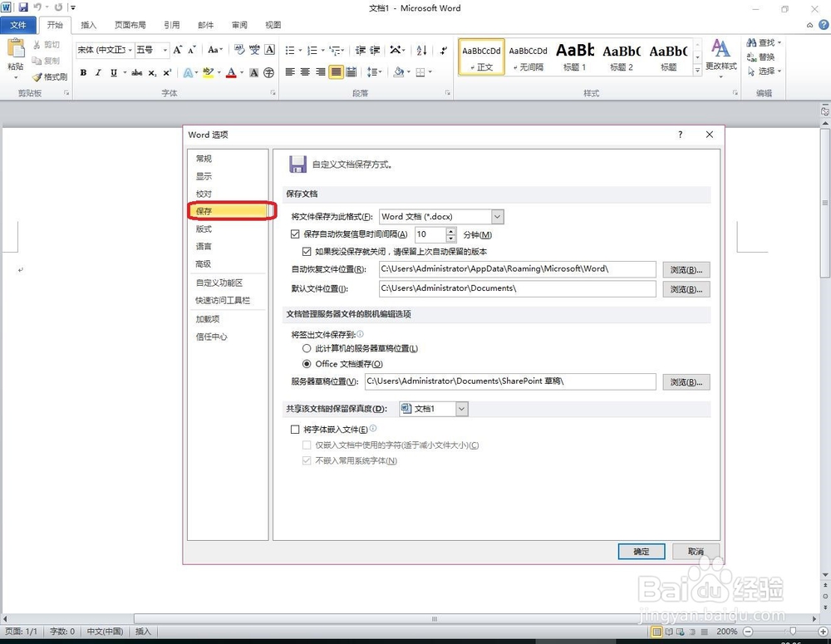
Task: Enable embed fonts in file checkbox
Action: coord(295,430)
